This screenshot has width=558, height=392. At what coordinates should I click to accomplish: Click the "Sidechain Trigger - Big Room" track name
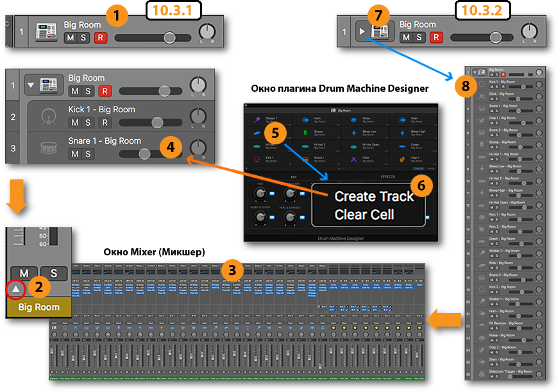tap(511, 371)
